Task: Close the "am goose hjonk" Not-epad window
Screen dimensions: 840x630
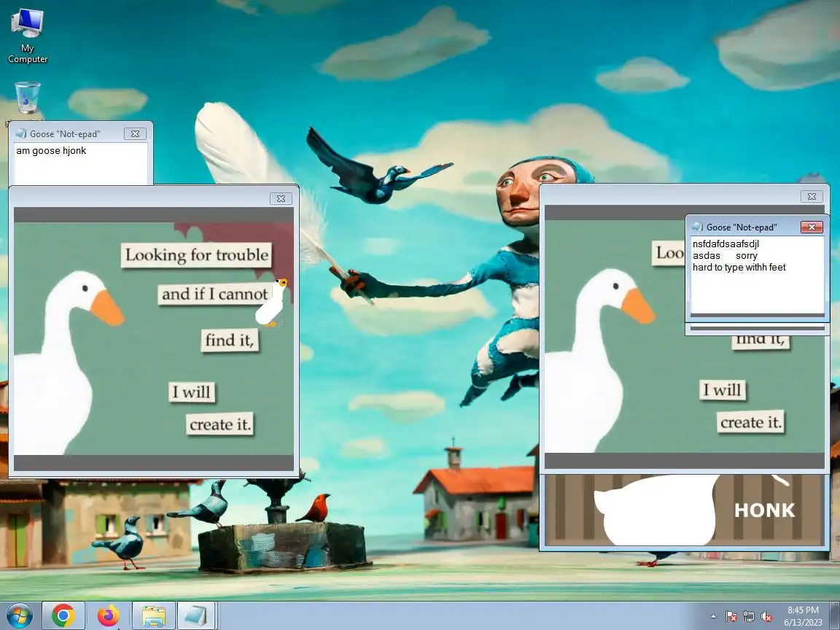Action: click(135, 134)
